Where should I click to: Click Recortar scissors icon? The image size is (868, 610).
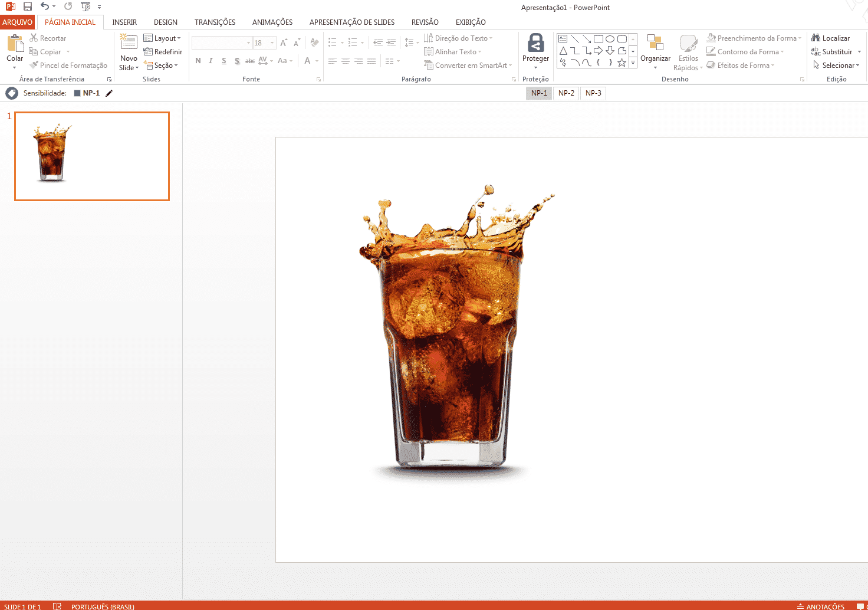[34, 38]
